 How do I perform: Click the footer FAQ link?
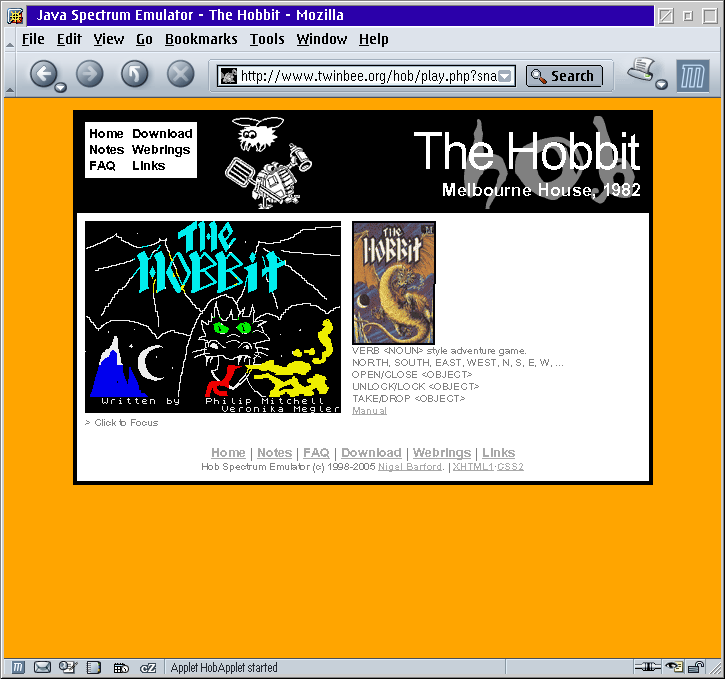316,453
